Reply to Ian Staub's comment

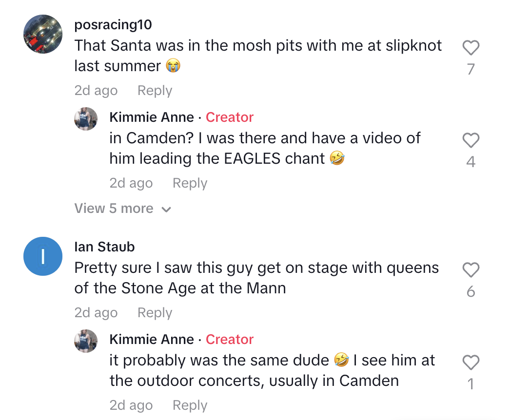click(x=155, y=313)
